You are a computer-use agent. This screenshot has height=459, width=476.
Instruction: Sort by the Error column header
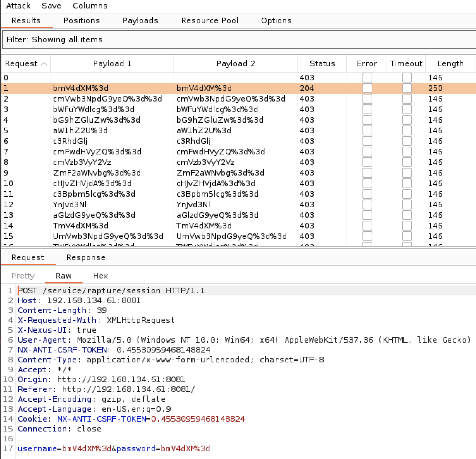(367, 63)
